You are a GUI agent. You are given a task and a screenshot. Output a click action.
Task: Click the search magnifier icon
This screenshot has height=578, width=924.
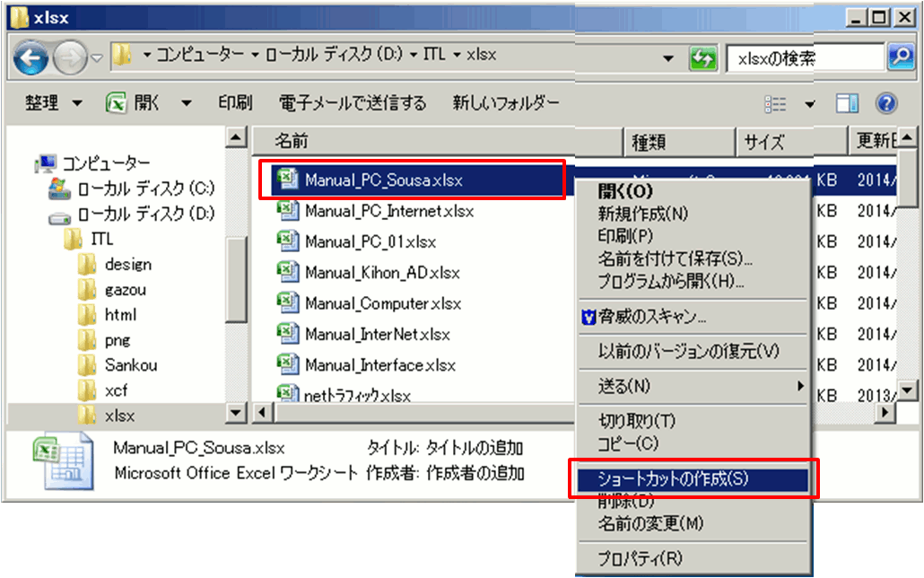click(x=899, y=57)
